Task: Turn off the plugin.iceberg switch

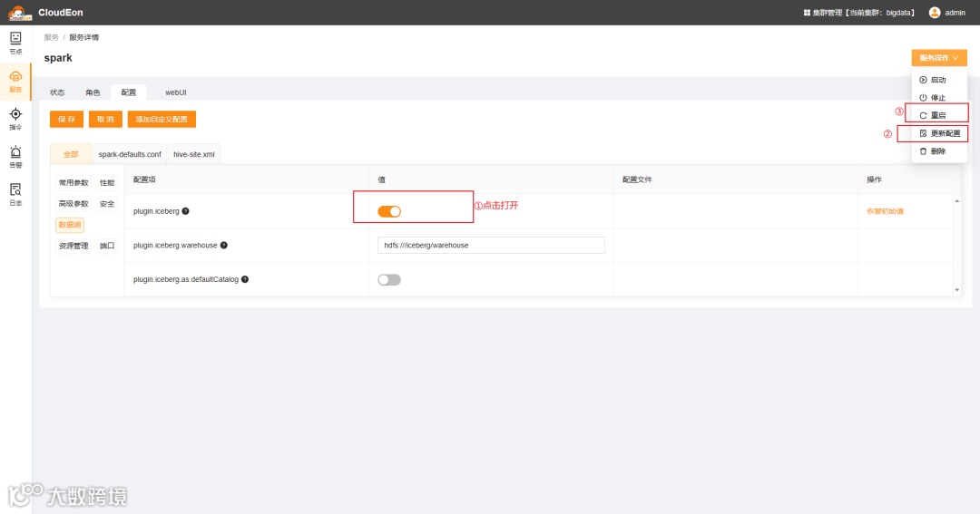Action: [x=388, y=212]
